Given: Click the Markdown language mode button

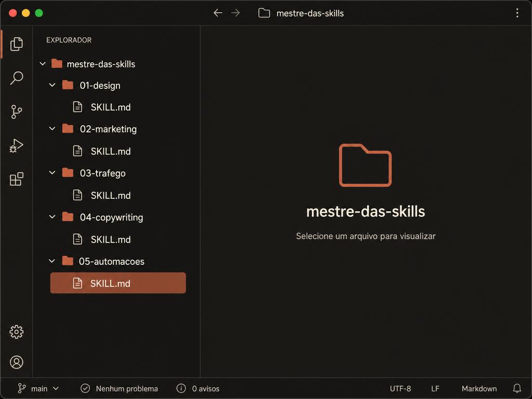Looking at the screenshot, I should (479, 389).
